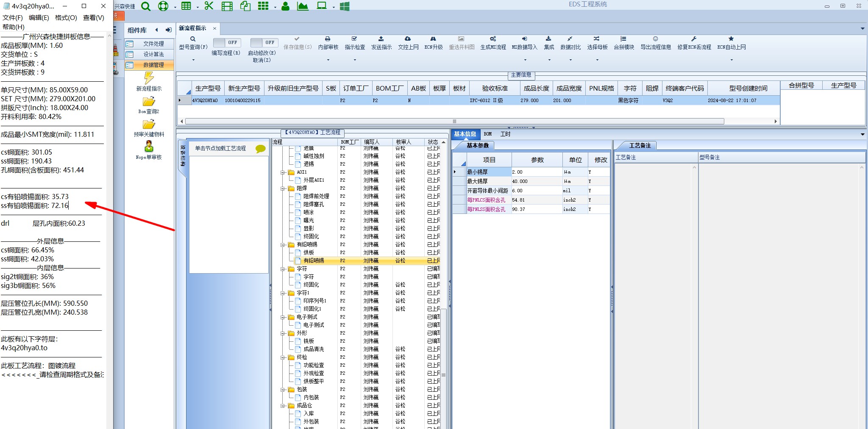This screenshot has width=868, height=429.
Task: Open 型号查询(F) model search tool
Action: (x=193, y=43)
